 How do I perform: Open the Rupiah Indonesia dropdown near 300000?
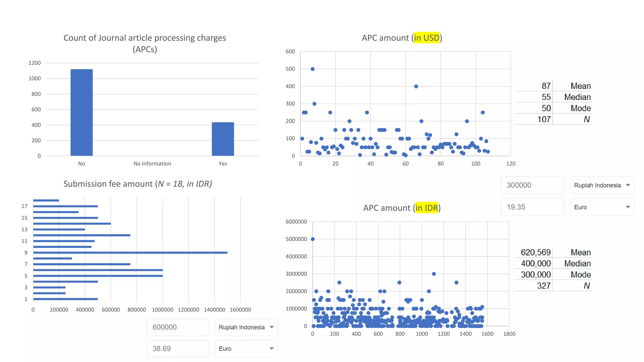point(602,185)
